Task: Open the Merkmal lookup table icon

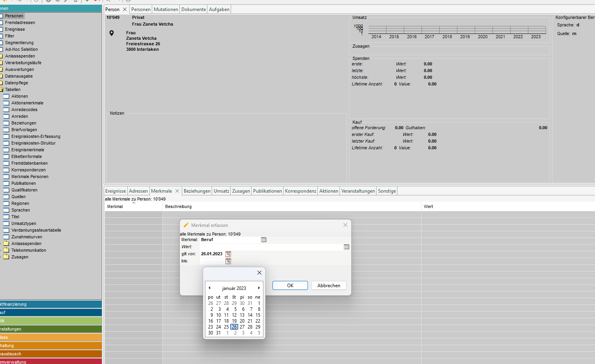Action: coord(264,240)
